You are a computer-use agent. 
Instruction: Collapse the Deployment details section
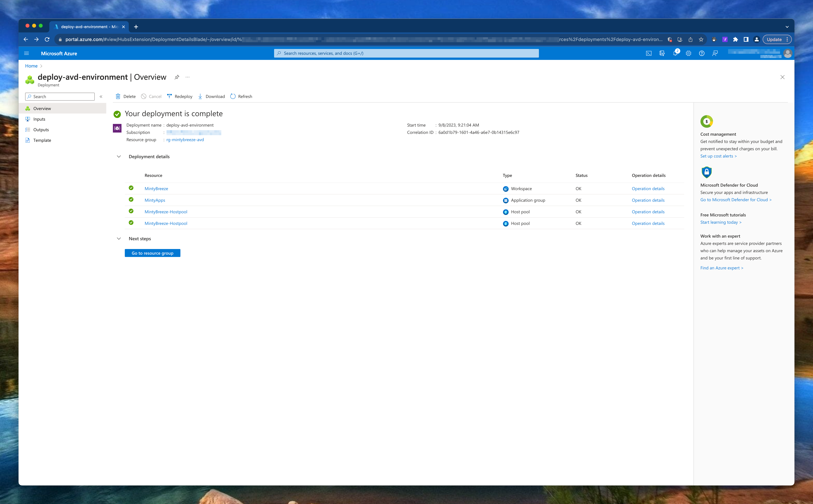coord(119,156)
